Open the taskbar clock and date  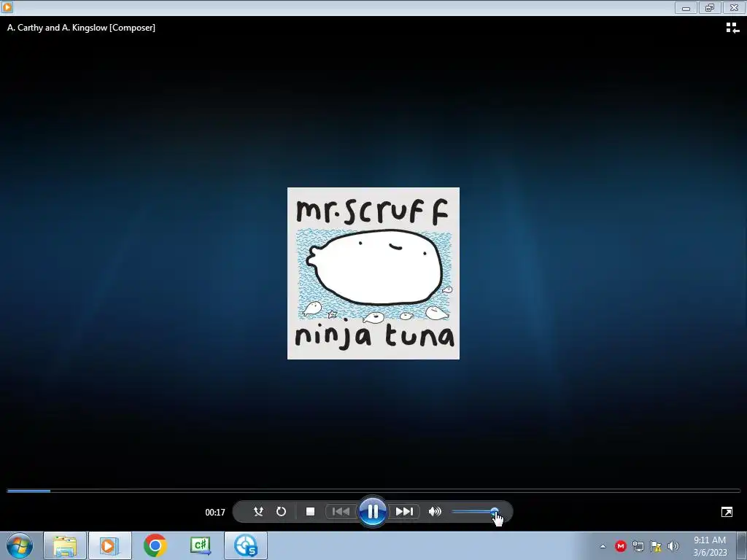[710, 546]
